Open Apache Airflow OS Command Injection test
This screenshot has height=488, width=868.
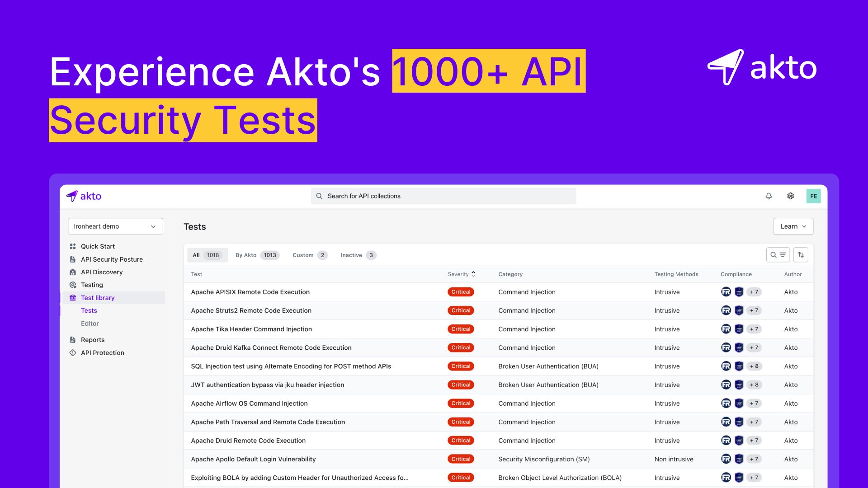[x=250, y=404]
